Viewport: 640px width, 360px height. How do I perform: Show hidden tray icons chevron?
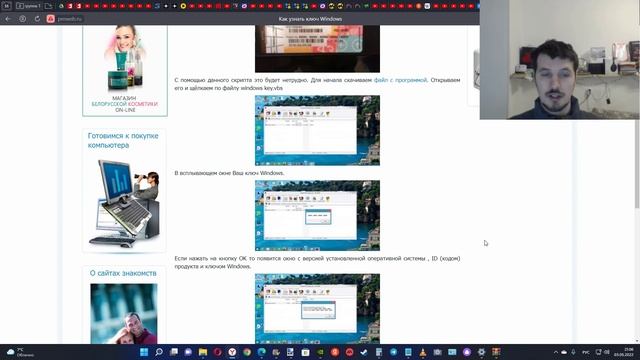point(556,352)
